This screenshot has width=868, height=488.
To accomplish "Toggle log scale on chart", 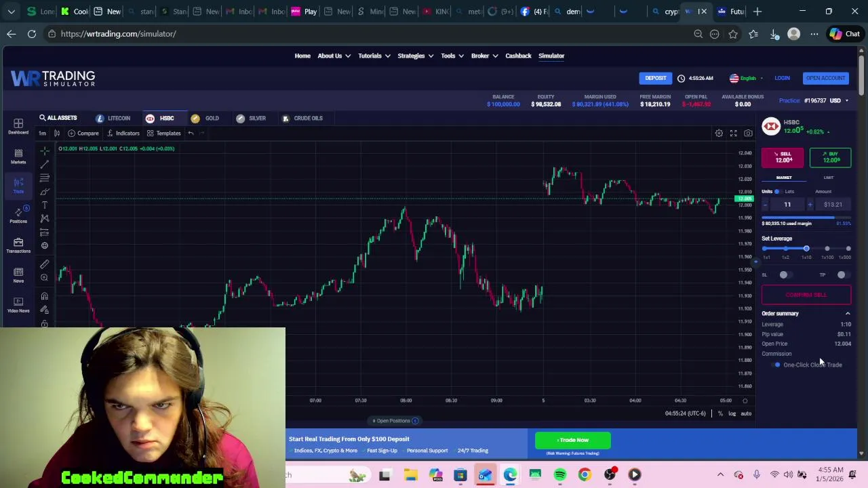I will [732, 413].
